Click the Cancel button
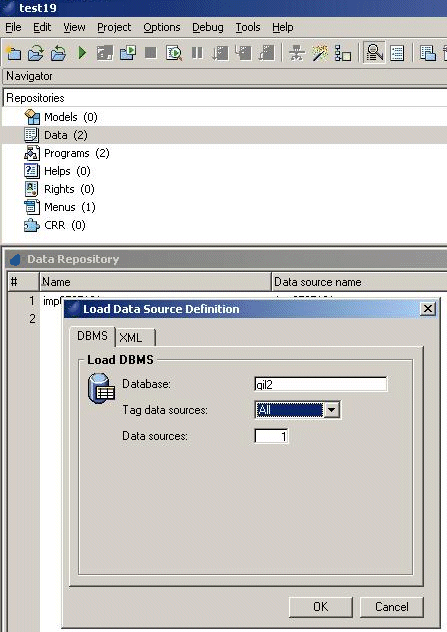Image resolution: width=447 pixels, height=632 pixels. pos(391,607)
